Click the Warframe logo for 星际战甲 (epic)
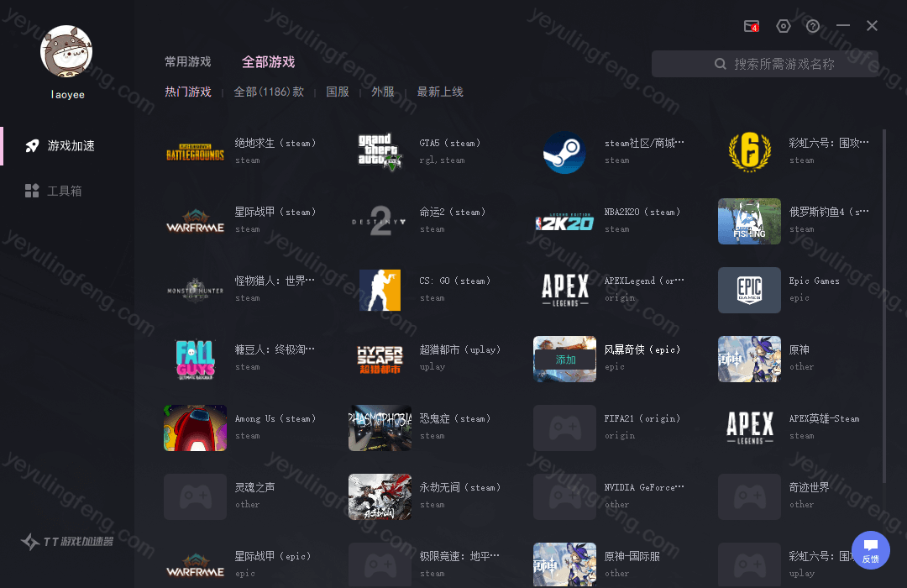907x588 pixels. [195, 564]
